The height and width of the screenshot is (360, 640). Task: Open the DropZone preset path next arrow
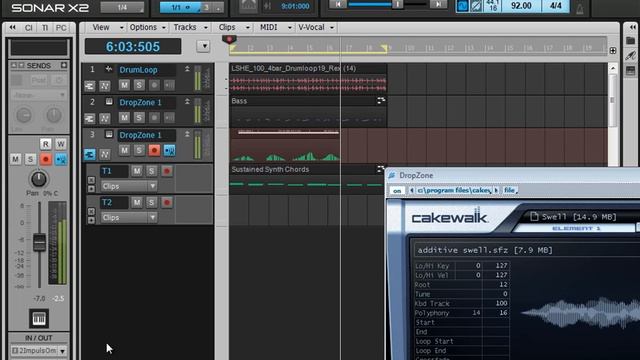click(496, 190)
